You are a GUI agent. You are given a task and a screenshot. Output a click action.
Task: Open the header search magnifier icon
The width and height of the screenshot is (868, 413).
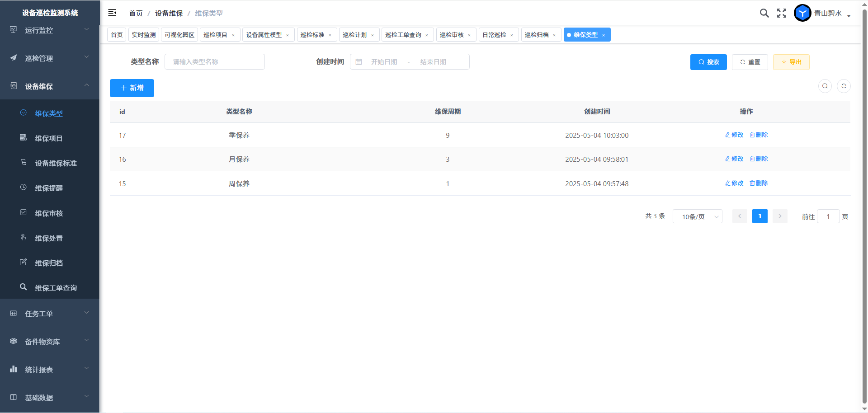[x=764, y=13]
